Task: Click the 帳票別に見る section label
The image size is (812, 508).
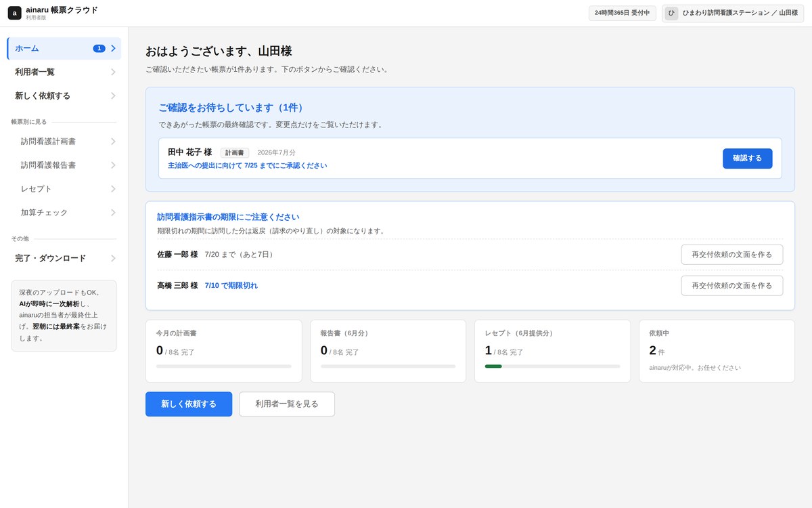Action: (x=29, y=122)
